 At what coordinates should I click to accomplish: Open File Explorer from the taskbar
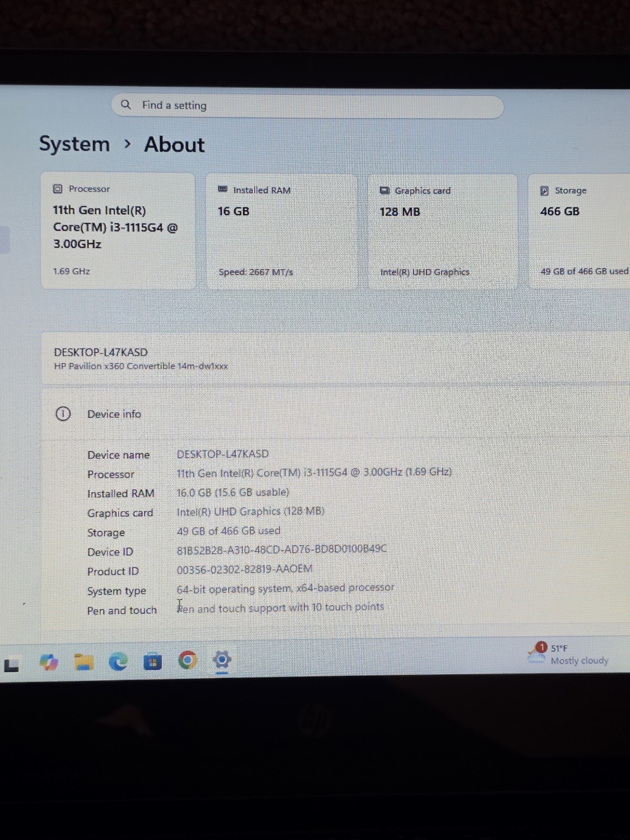[84, 663]
